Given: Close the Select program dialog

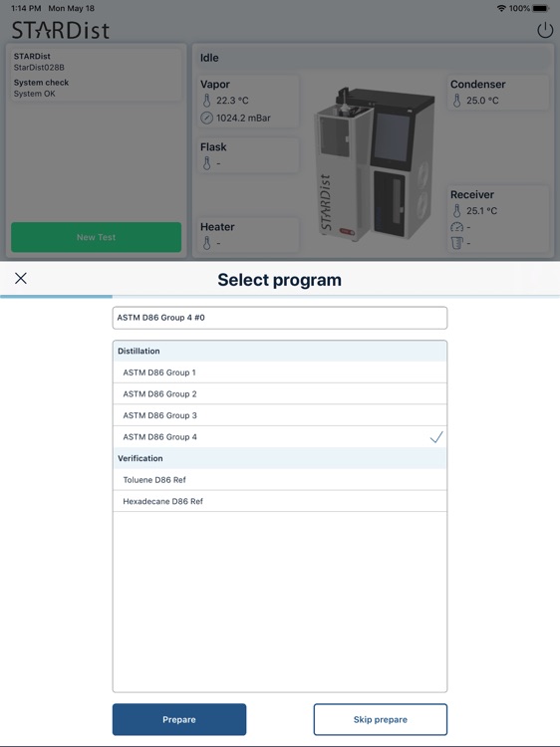Looking at the screenshot, I should tap(21, 278).
